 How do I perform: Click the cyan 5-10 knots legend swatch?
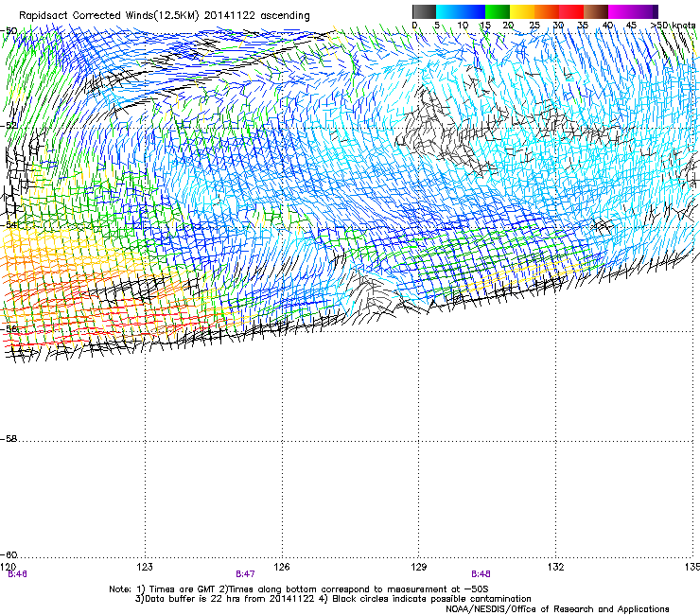click(x=448, y=11)
